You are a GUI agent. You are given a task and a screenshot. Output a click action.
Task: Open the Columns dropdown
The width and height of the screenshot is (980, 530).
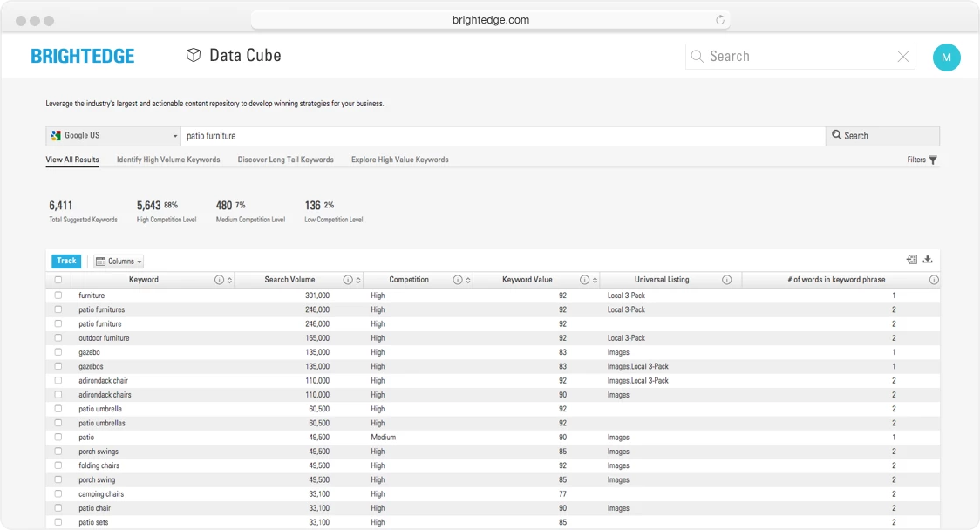pos(118,262)
